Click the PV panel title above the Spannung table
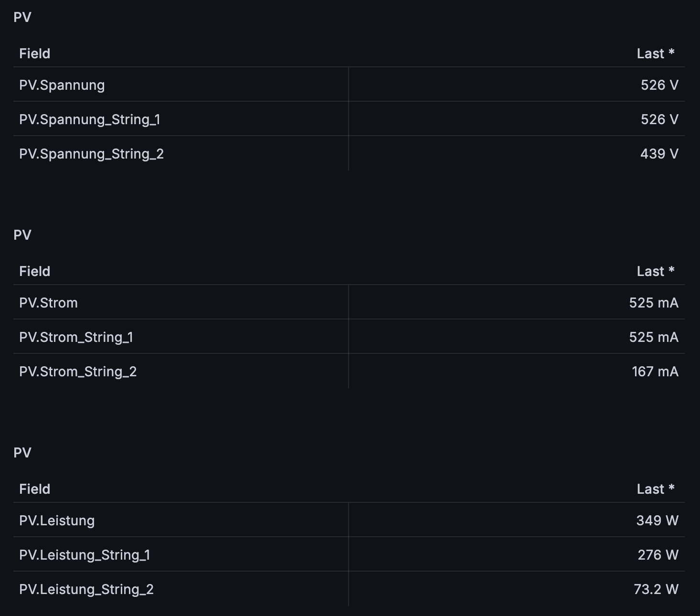The image size is (700, 616). [22, 18]
